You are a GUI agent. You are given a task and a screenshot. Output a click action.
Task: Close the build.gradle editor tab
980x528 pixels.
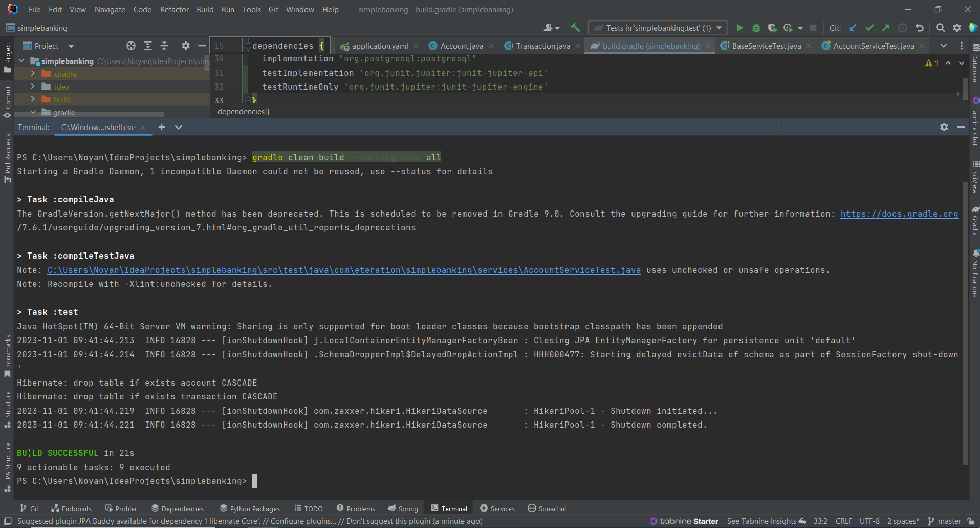click(708, 46)
